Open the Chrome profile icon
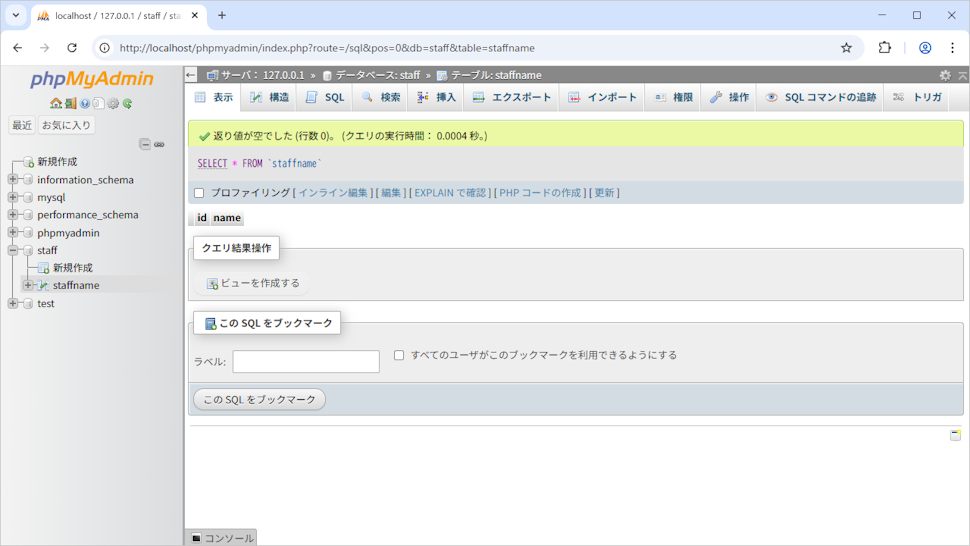This screenshot has height=546, width=970. tap(925, 48)
